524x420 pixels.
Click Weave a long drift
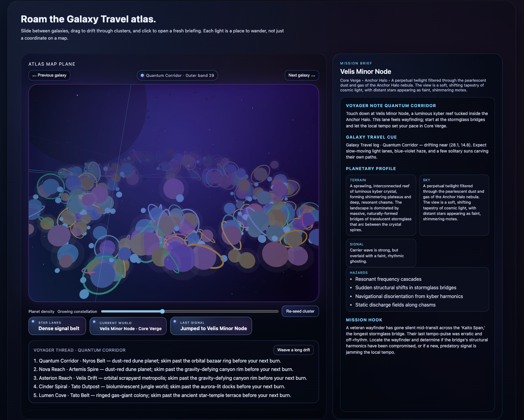293,350
